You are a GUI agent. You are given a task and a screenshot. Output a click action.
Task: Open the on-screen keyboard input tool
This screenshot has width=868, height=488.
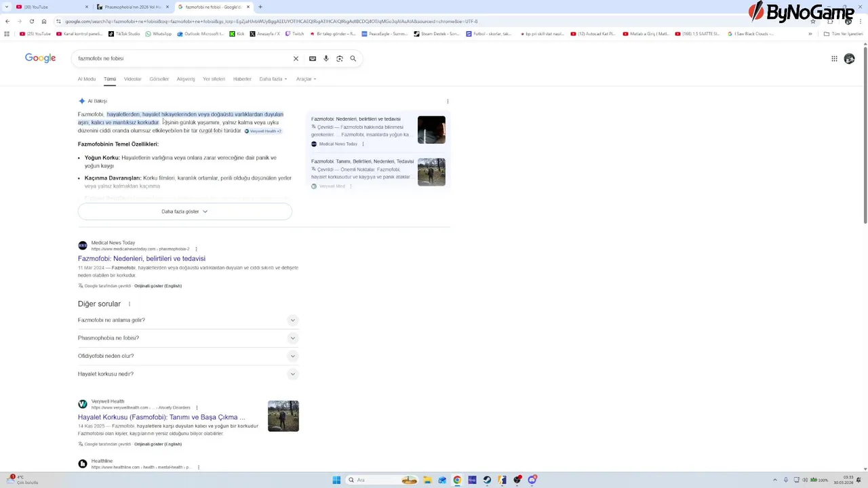(x=313, y=59)
